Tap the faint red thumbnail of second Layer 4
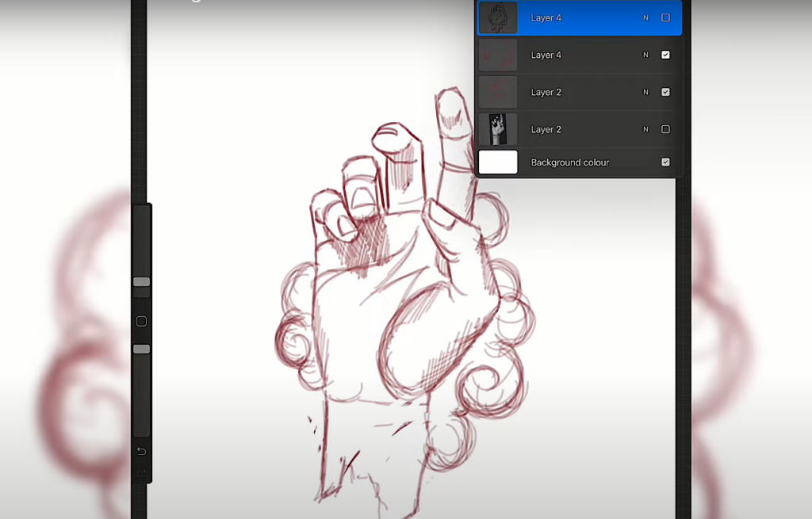This screenshot has width=812, height=519. (x=498, y=55)
